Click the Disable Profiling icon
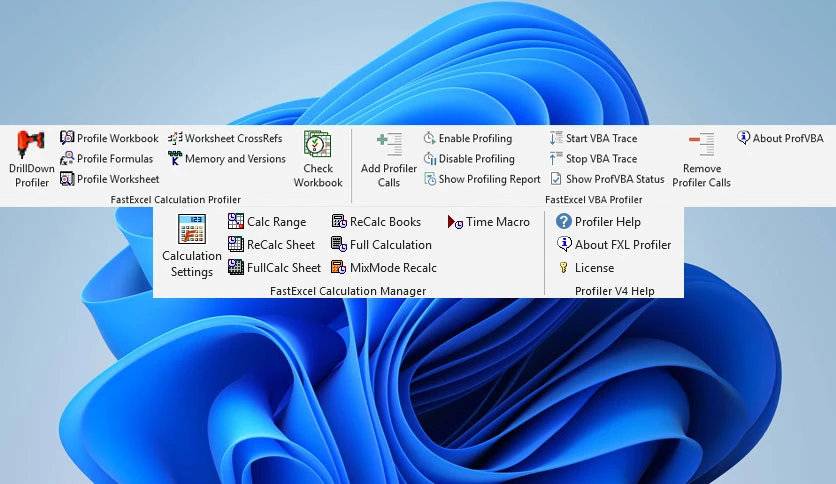 [x=430, y=158]
